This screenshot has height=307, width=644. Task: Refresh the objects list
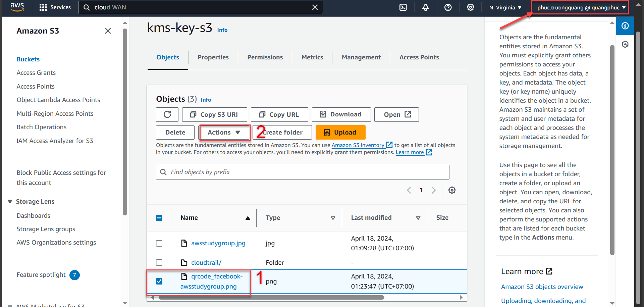point(167,114)
